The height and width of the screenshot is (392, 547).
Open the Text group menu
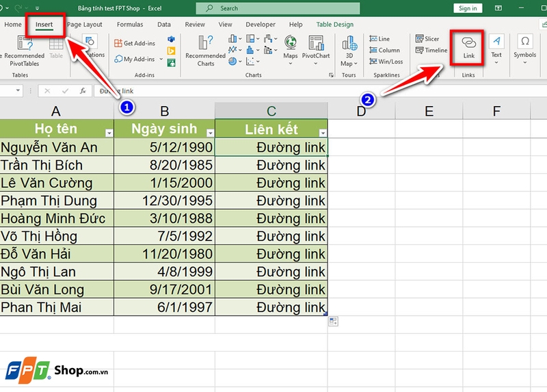click(496, 50)
